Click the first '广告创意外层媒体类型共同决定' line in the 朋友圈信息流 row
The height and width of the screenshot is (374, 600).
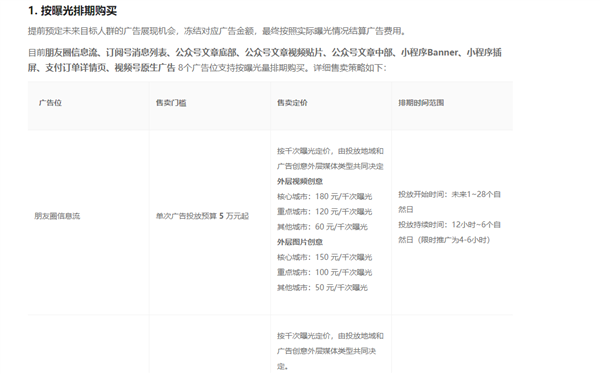click(330, 166)
